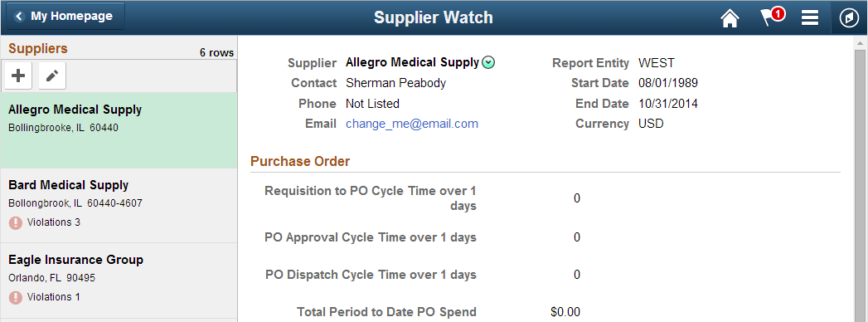This screenshot has width=868, height=322.
Task: Open the notifications flag icon
Action: pos(768,18)
